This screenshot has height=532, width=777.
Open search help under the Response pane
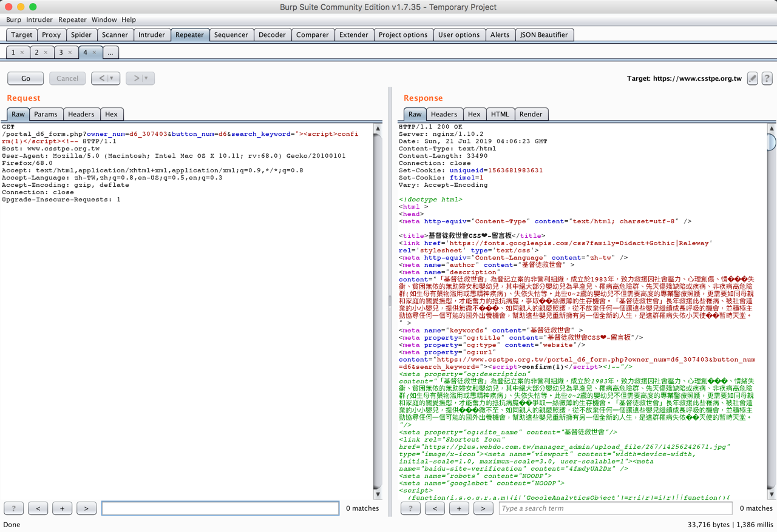pos(410,508)
